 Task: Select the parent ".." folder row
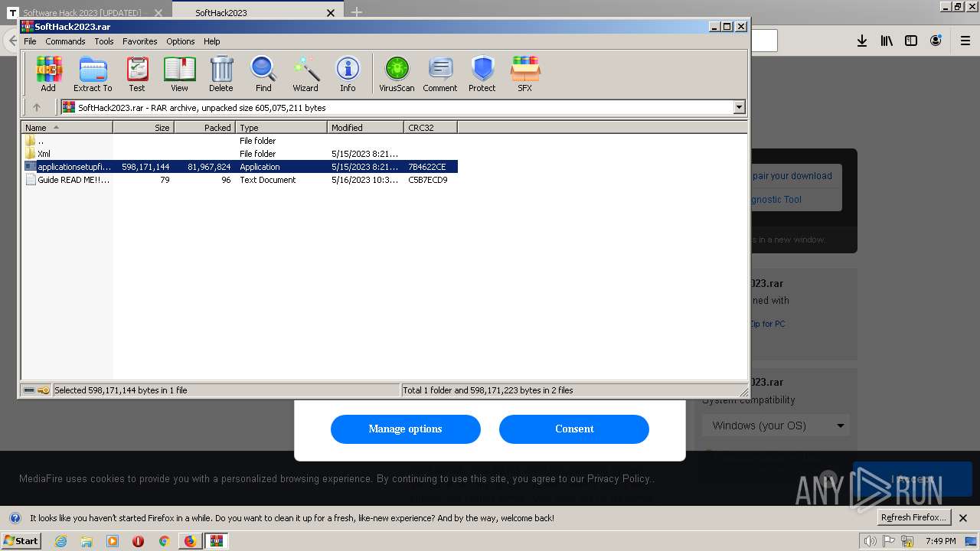pos(240,141)
